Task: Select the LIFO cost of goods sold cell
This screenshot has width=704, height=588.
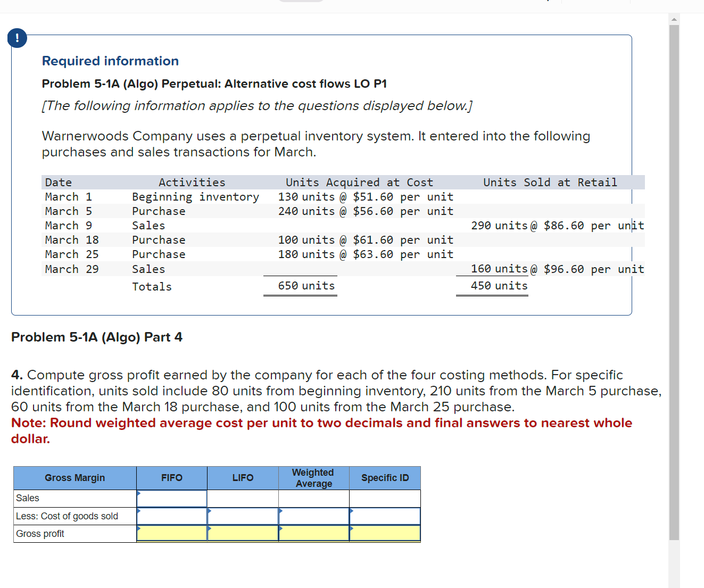Action: click(x=243, y=516)
